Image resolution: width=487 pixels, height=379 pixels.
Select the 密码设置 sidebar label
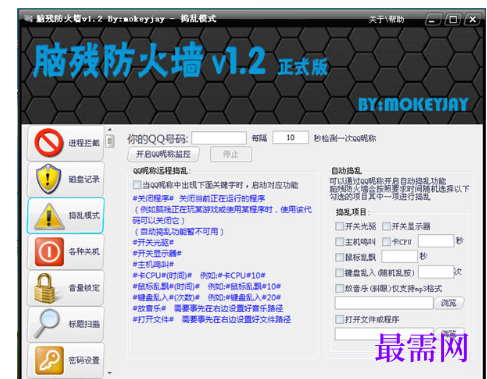coord(84,360)
